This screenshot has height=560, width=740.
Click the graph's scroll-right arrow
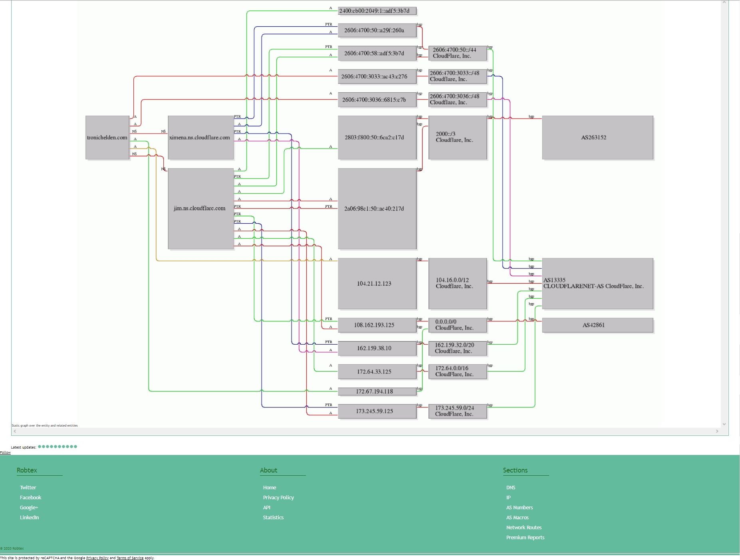pos(717,431)
